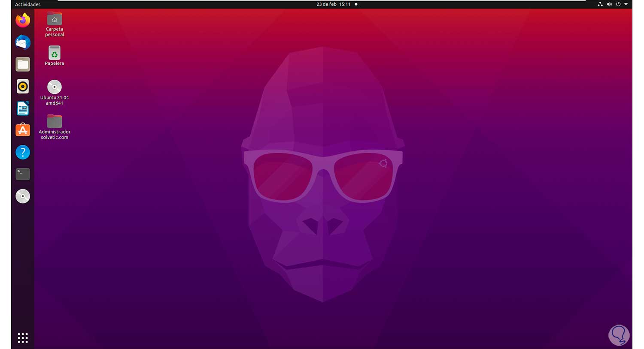Open the Actividades overview
Viewport: 644px width, 349px height.
pos(28,4)
